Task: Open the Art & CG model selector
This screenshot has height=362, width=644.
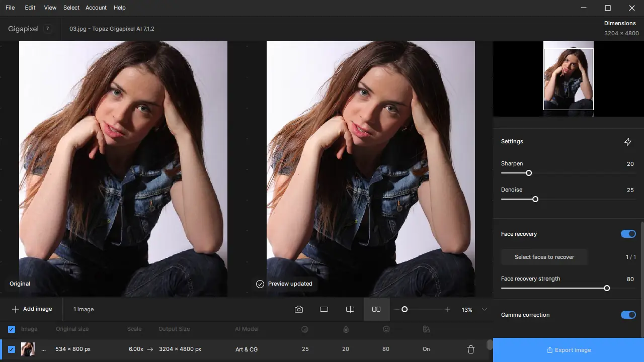Action: pyautogui.click(x=247, y=349)
